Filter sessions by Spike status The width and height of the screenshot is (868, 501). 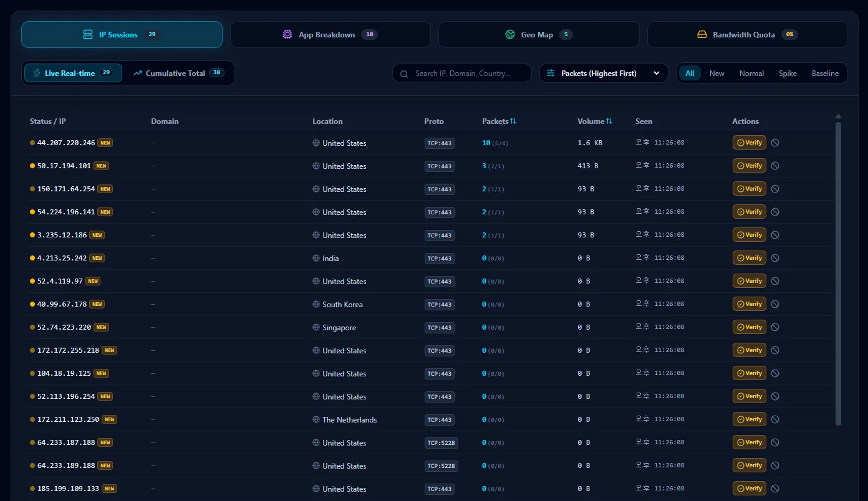(788, 74)
